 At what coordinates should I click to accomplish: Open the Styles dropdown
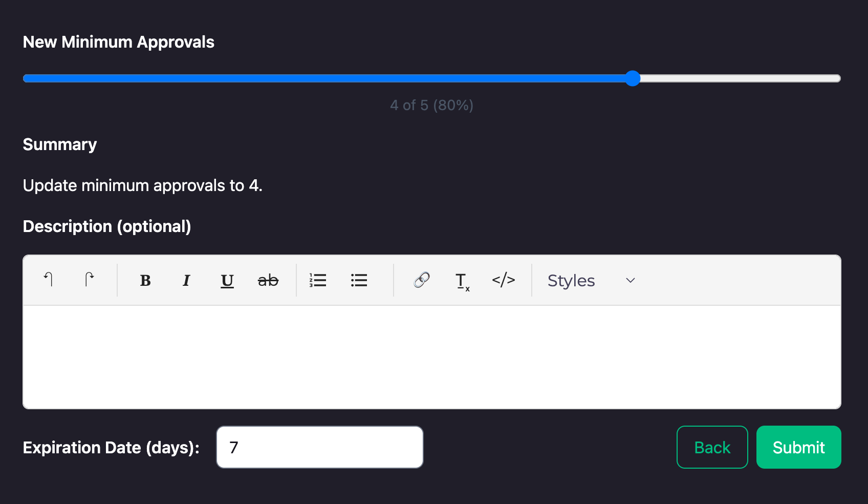571,280
